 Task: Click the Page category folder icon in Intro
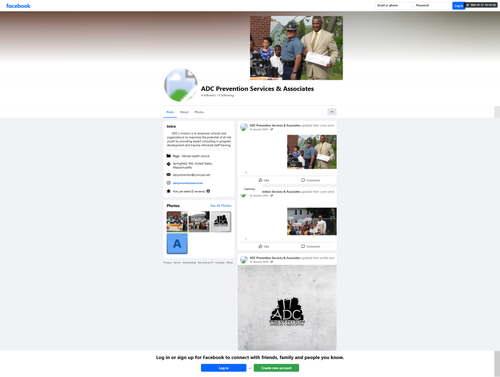pyautogui.click(x=169, y=156)
